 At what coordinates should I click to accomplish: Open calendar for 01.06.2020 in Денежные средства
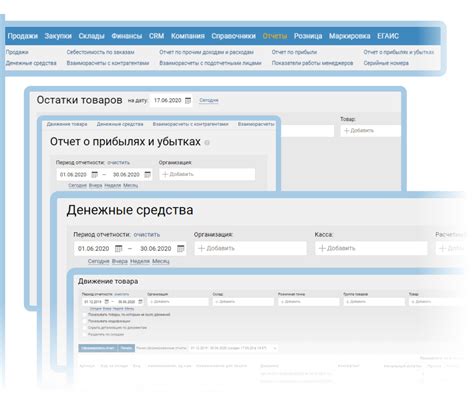click(119, 249)
